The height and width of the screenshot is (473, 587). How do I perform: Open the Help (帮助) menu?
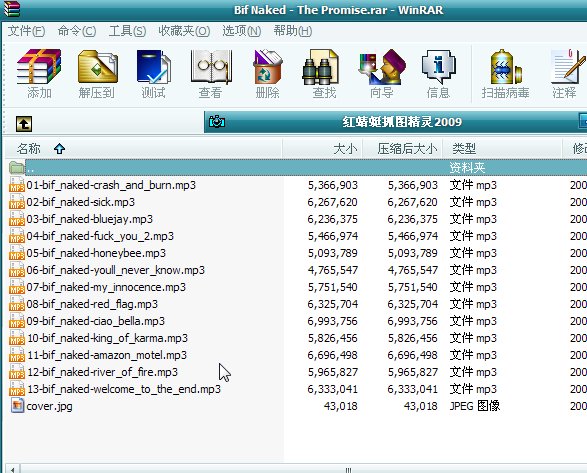(x=292, y=31)
